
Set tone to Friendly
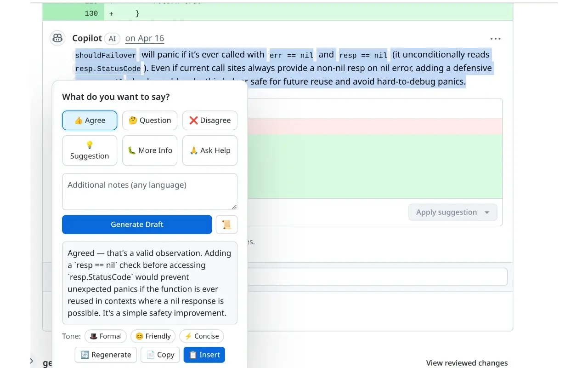pyautogui.click(x=153, y=336)
